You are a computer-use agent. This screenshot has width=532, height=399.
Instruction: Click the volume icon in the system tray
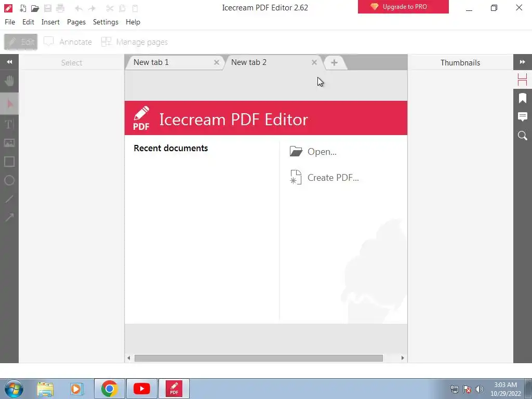(x=479, y=389)
